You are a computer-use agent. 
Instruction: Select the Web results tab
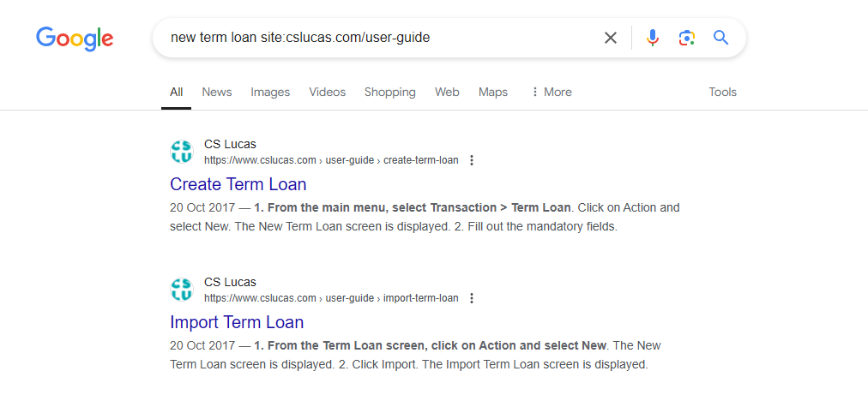447,92
